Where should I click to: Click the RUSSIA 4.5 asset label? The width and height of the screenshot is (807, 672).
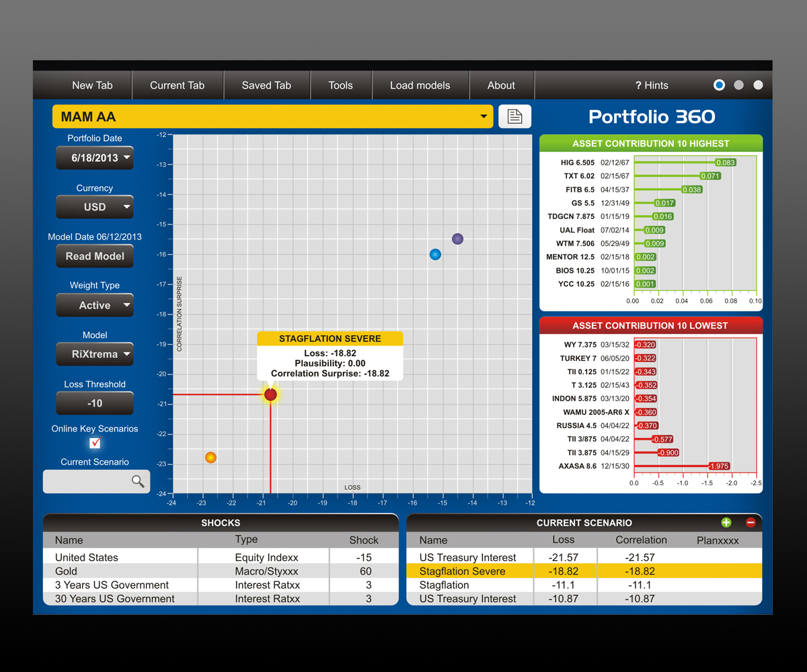click(576, 425)
